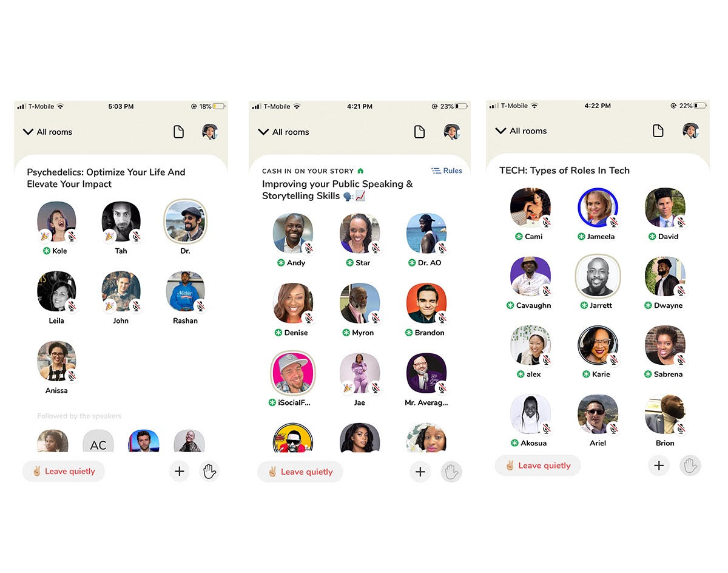The height and width of the screenshot is (573, 728).
Task: Tap plus icon in TECH roles room
Action: click(659, 466)
